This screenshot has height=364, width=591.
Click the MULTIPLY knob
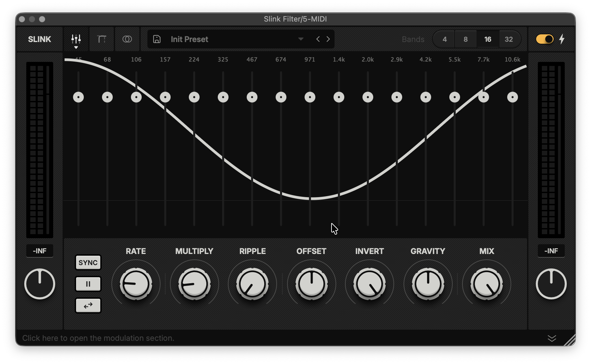[x=195, y=284]
